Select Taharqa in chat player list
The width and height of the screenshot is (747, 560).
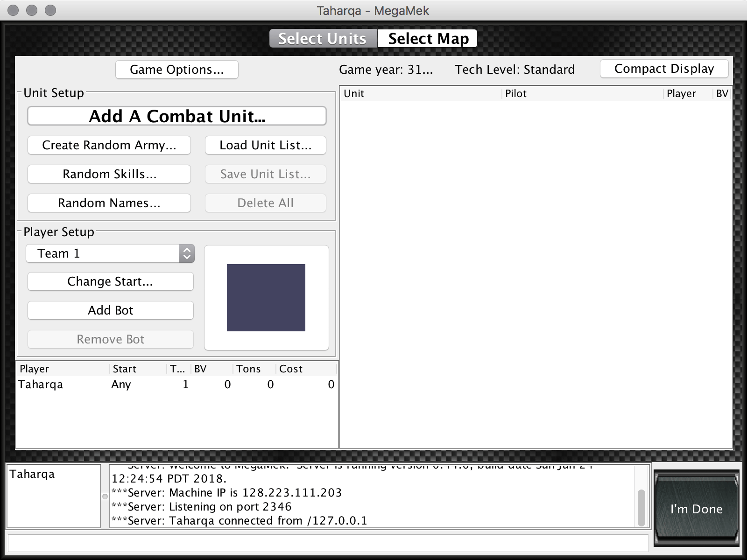32,474
